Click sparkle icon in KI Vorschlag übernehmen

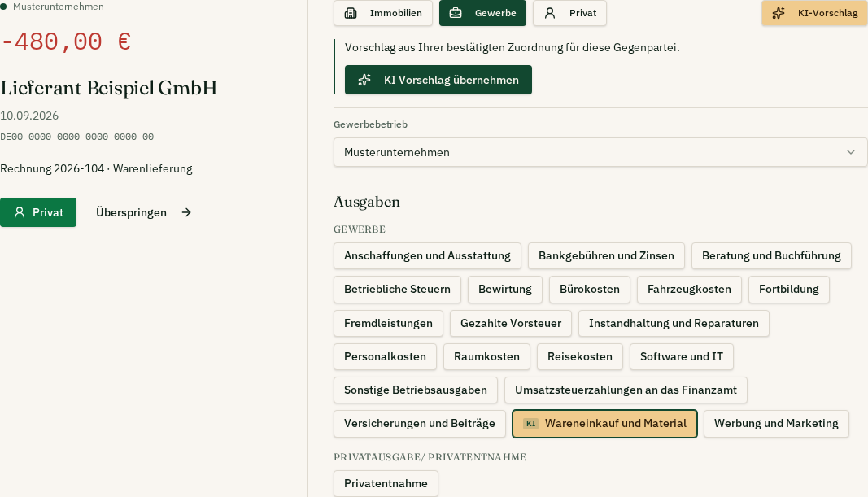(364, 80)
